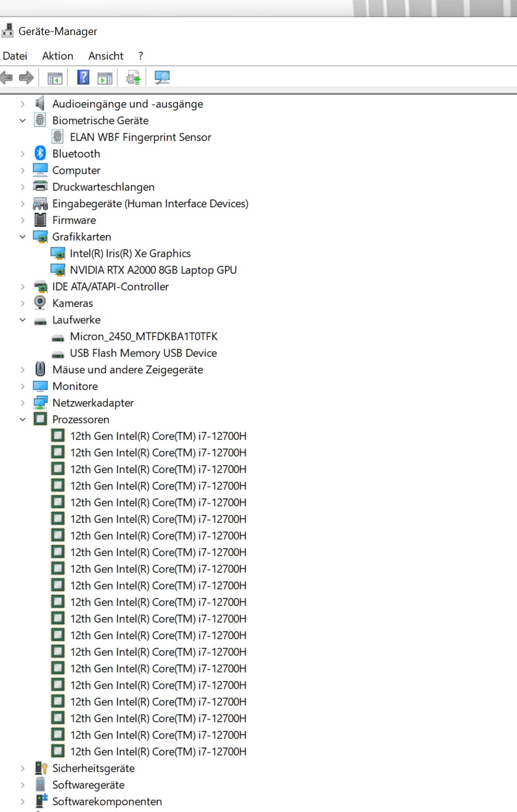Click the mouse icon of Mäuse und andere Zeigegeräte
517x812 pixels.
[40, 370]
